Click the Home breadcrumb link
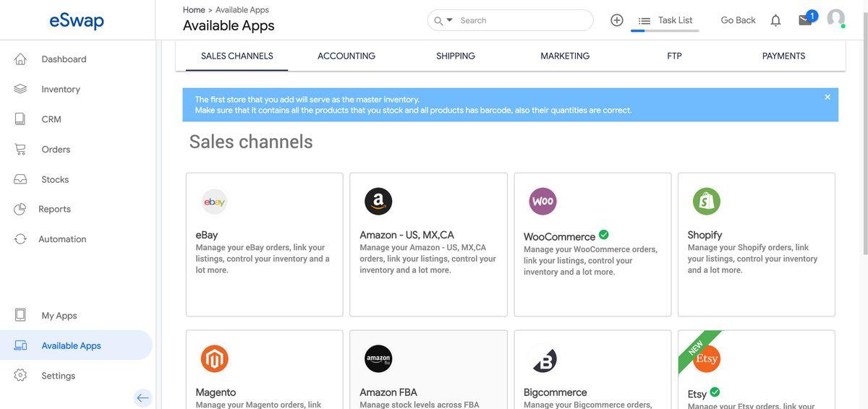This screenshot has height=409, width=868. click(x=194, y=10)
